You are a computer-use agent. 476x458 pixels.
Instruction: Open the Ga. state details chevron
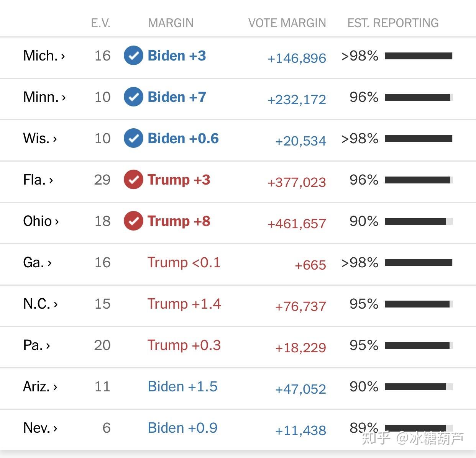tap(49, 263)
